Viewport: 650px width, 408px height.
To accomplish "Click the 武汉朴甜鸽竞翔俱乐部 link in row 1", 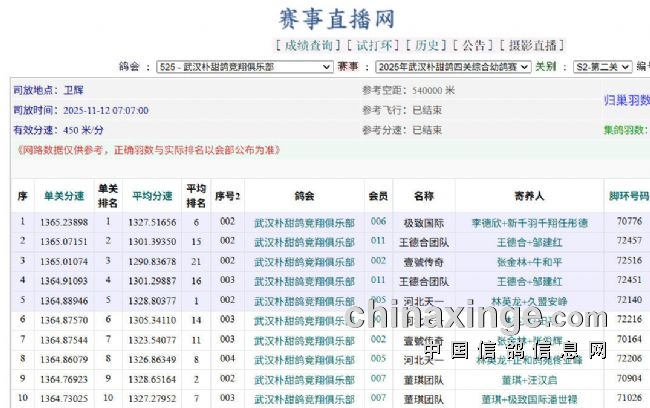I will coord(304,222).
